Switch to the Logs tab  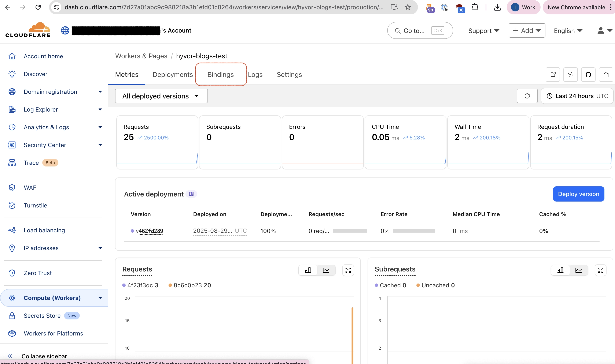click(255, 75)
